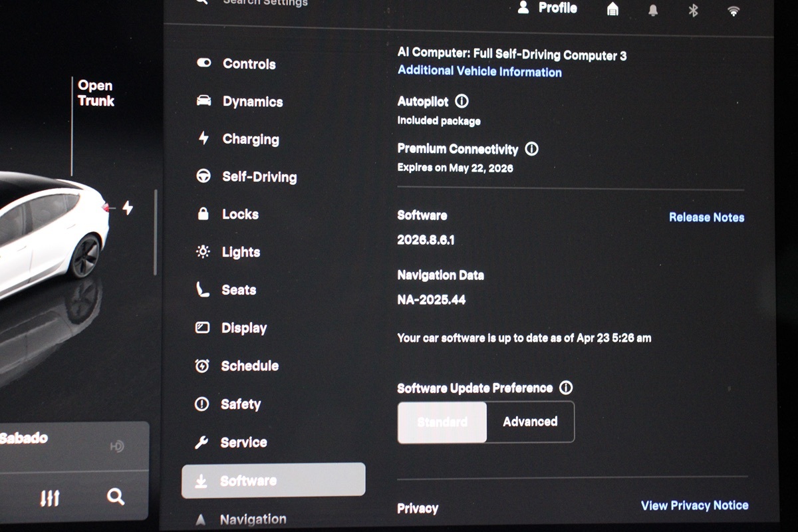
Task: Click the Locks padlock icon
Action: [203, 214]
